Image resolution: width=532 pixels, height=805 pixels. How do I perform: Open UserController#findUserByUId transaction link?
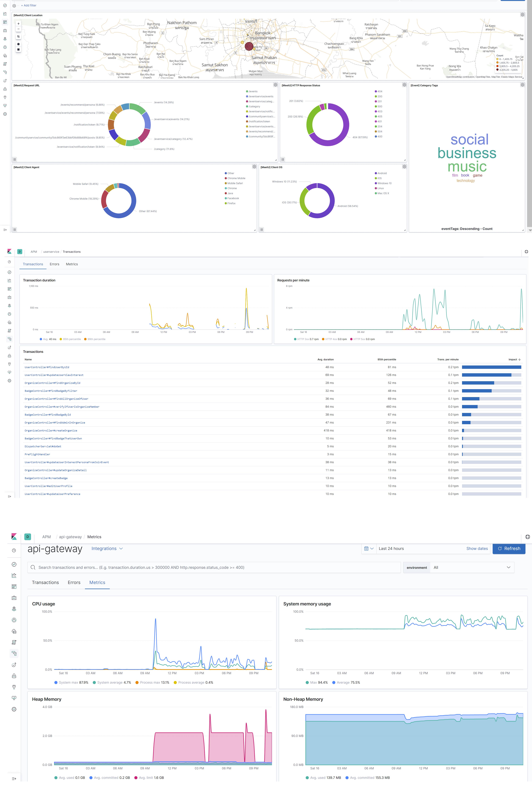(47, 367)
